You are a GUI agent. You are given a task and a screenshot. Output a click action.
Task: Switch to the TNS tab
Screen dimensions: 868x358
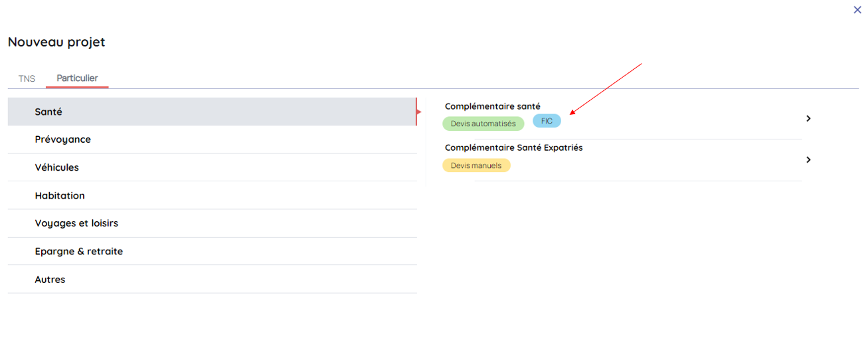coord(27,78)
